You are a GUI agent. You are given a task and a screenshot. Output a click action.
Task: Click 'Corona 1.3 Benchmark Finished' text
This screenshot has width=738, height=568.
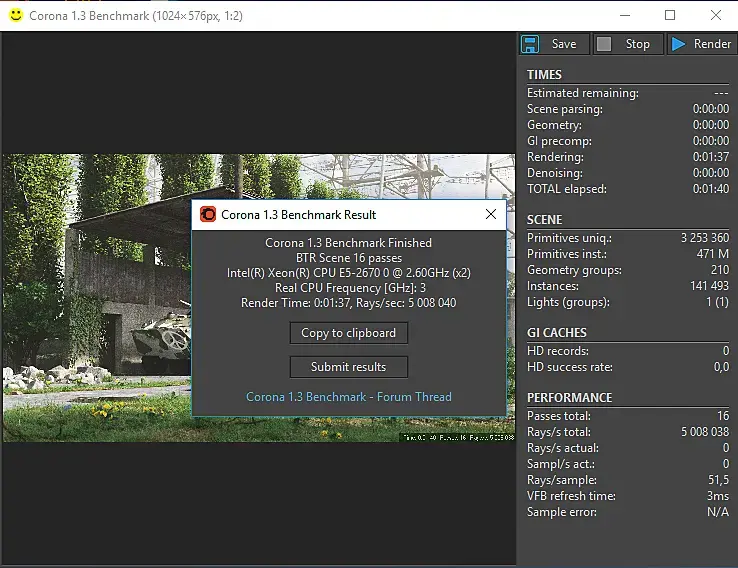tap(348, 243)
